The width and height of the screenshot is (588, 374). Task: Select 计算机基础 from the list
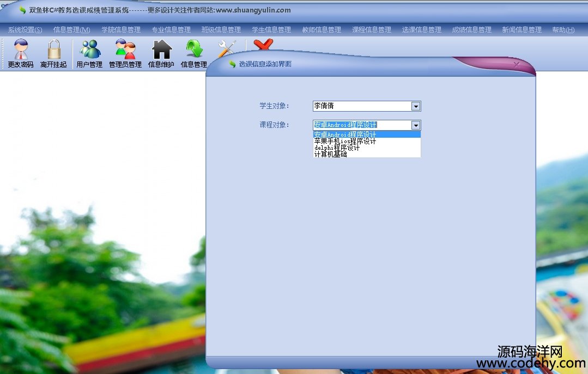point(367,154)
